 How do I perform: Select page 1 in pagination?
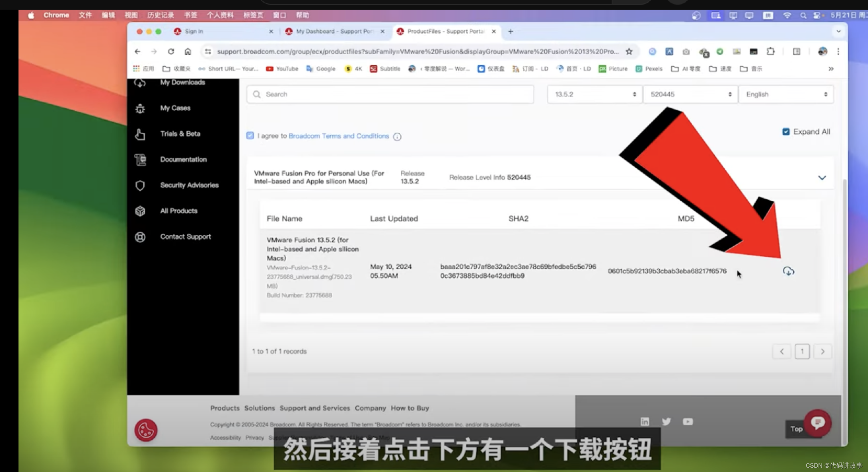[802, 352]
